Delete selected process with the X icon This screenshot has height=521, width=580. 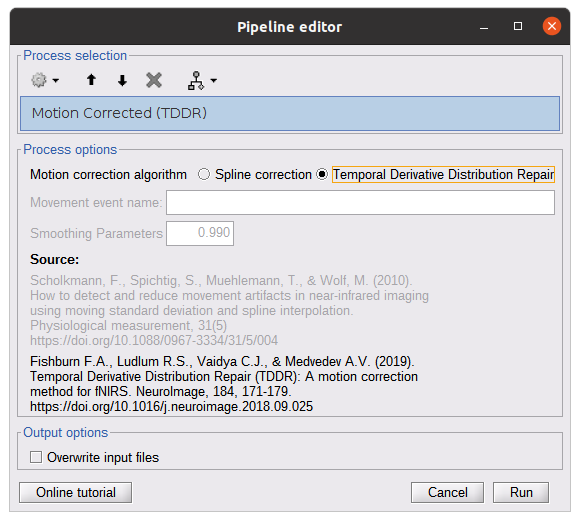(154, 80)
